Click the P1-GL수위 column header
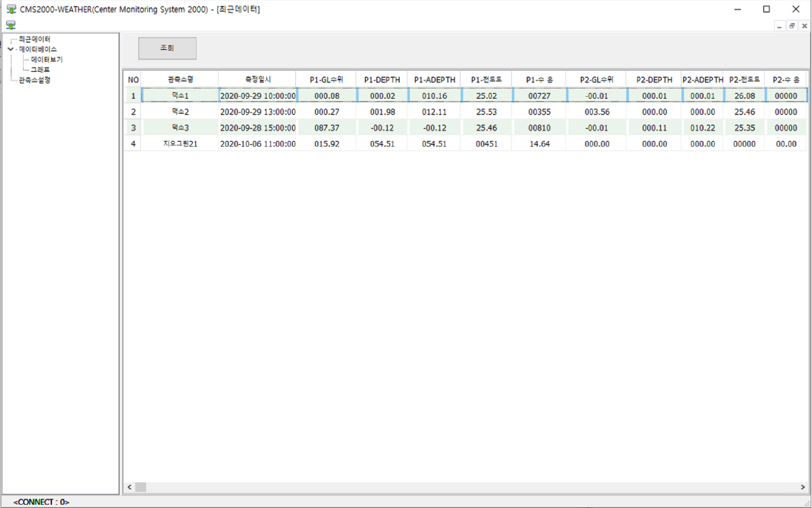 click(326, 80)
